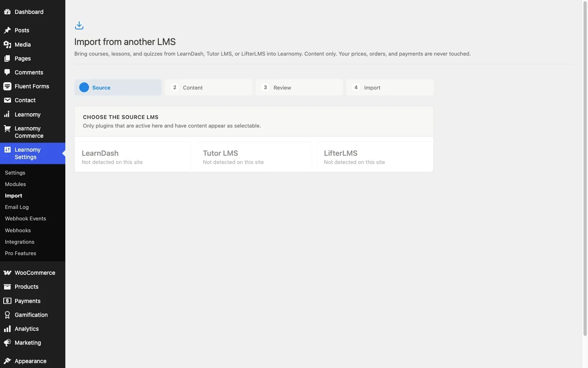
Task: Choose the Tutor LMS source card
Action: 254,157
